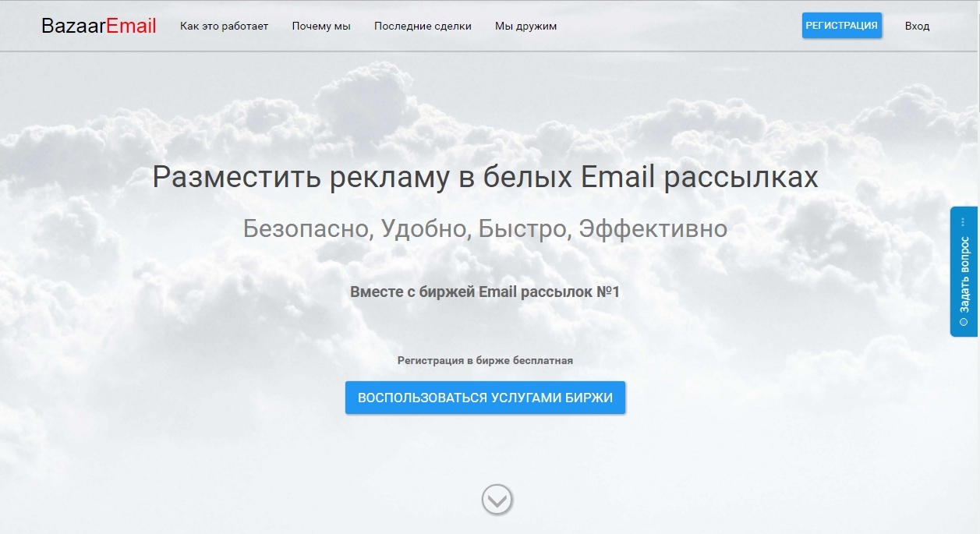Click the subtitle 'Безопасно, Удобно, Быстро, Эффективно'

tap(485, 228)
